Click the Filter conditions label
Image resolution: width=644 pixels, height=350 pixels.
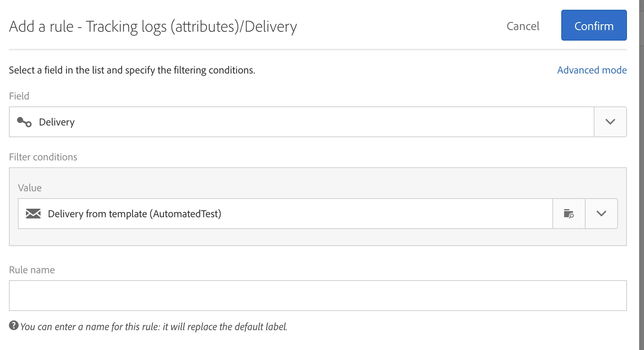pyautogui.click(x=43, y=157)
